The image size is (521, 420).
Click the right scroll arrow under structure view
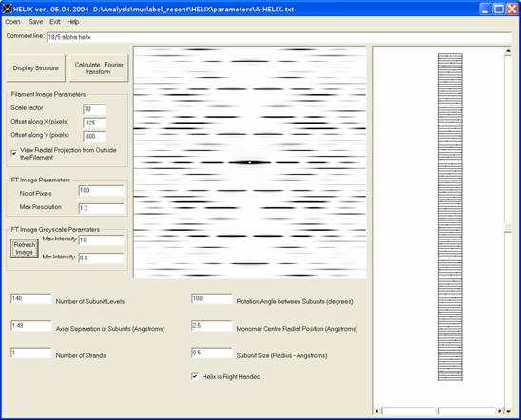pyautogui.click(x=500, y=411)
